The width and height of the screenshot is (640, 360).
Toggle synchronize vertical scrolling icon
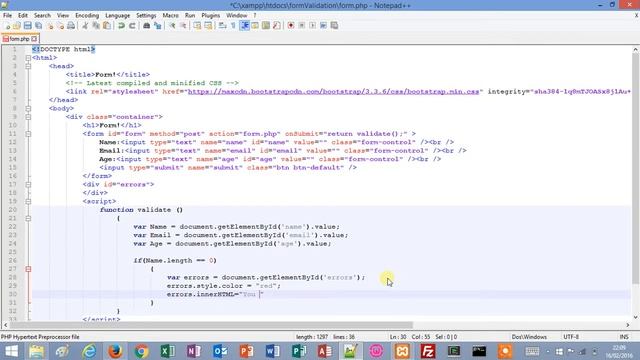pos(197,26)
